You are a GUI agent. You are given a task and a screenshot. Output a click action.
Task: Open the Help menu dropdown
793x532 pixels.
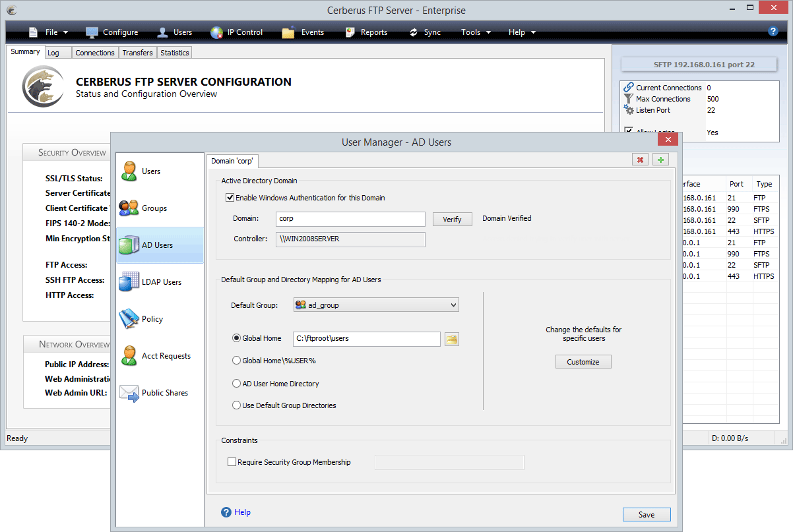(522, 32)
